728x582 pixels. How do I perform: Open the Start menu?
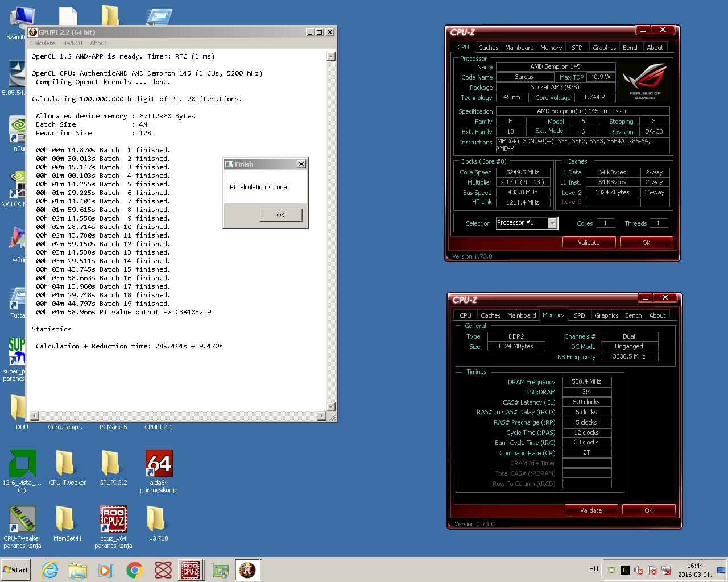tap(15, 570)
